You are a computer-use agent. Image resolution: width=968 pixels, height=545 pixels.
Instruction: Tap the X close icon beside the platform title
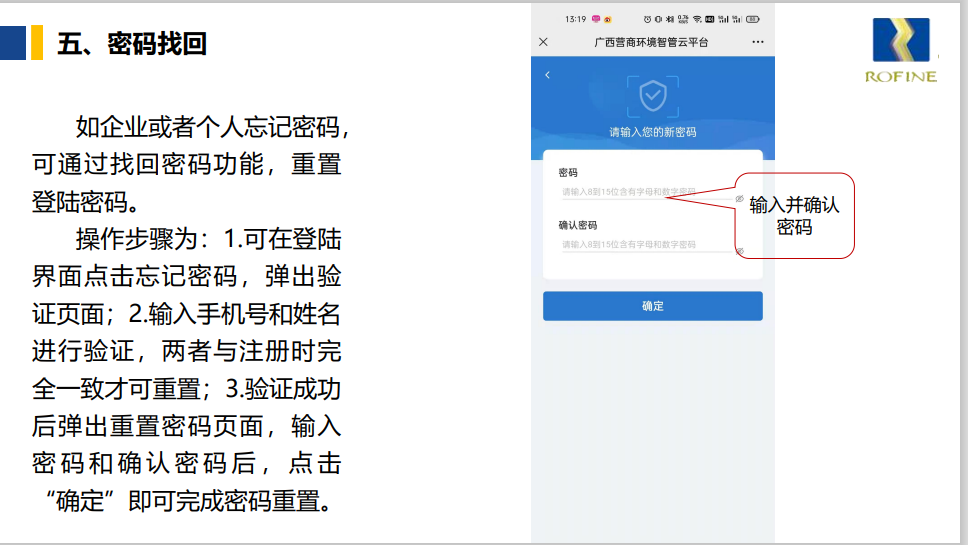pyautogui.click(x=543, y=42)
